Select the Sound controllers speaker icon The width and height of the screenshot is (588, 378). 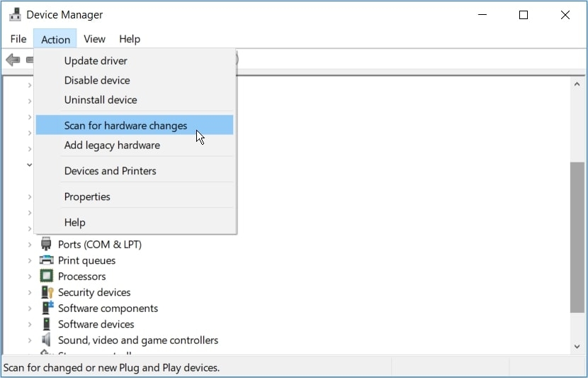(46, 340)
